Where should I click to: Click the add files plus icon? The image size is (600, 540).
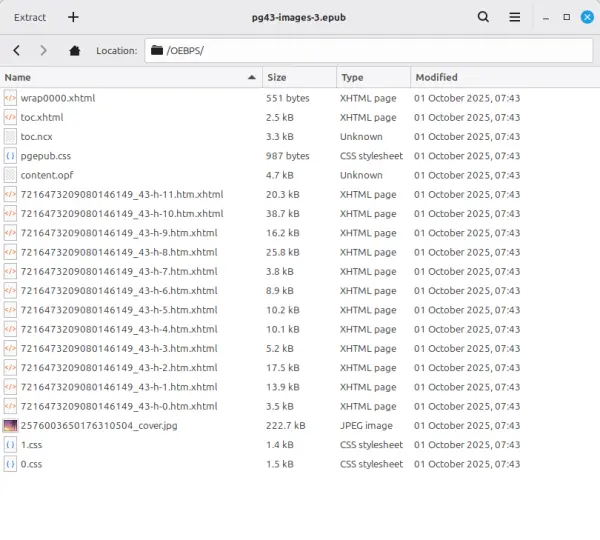point(73,17)
